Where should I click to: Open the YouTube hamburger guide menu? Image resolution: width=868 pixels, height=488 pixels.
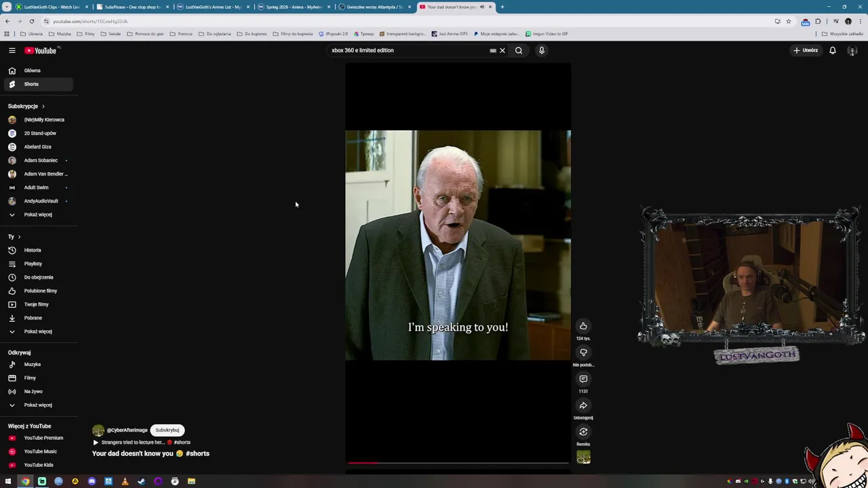pyautogui.click(x=12, y=50)
